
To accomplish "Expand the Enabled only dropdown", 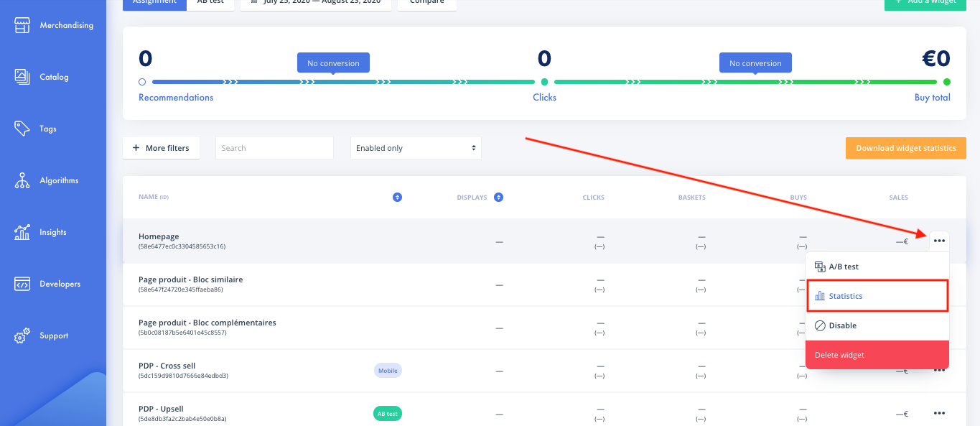I will [416, 148].
